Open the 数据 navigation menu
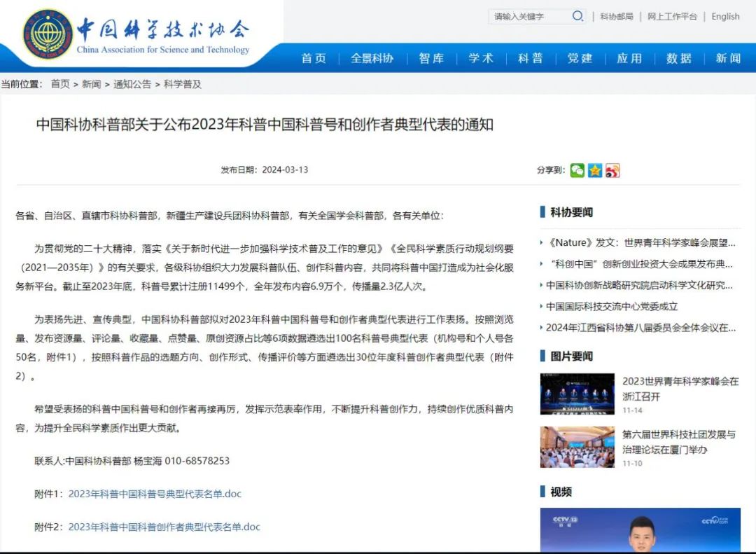Image resolution: width=756 pixels, height=554 pixels. tap(679, 58)
